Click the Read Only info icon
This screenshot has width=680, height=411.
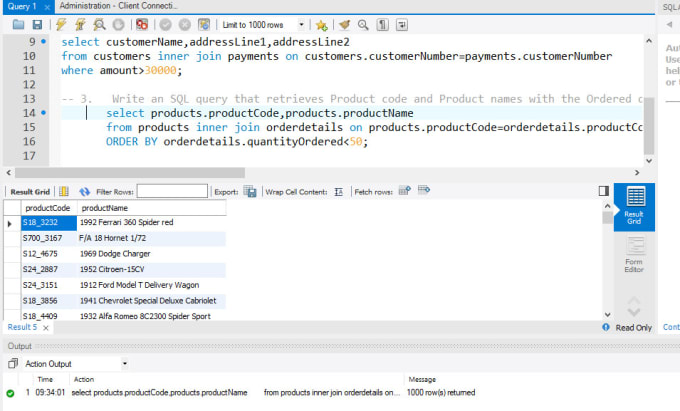pyautogui.click(x=606, y=327)
